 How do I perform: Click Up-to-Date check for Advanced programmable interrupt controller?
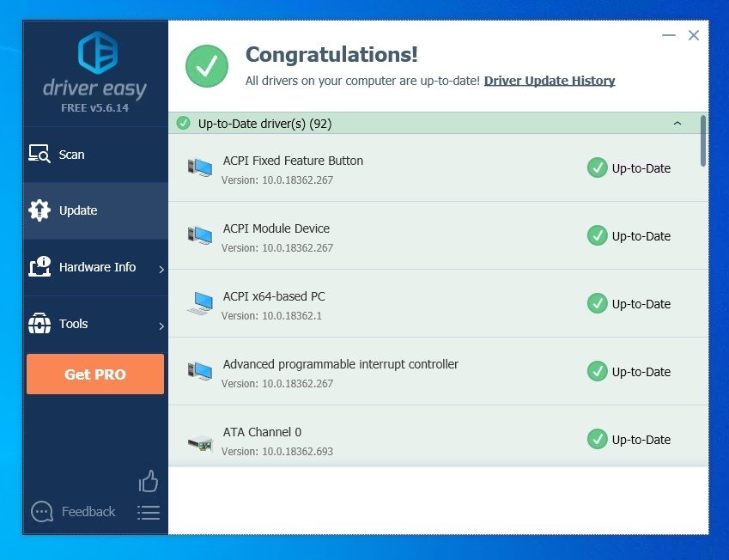(x=598, y=372)
